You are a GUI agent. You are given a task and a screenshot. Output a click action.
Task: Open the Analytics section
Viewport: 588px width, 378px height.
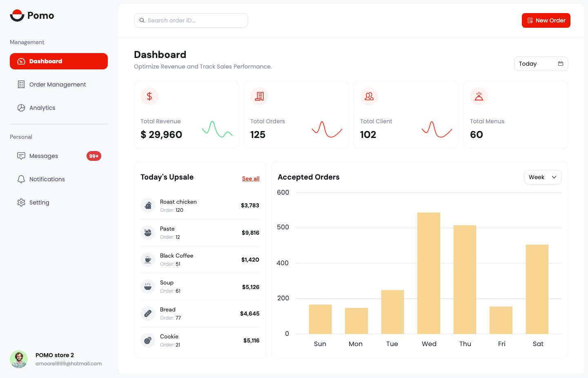(59, 108)
